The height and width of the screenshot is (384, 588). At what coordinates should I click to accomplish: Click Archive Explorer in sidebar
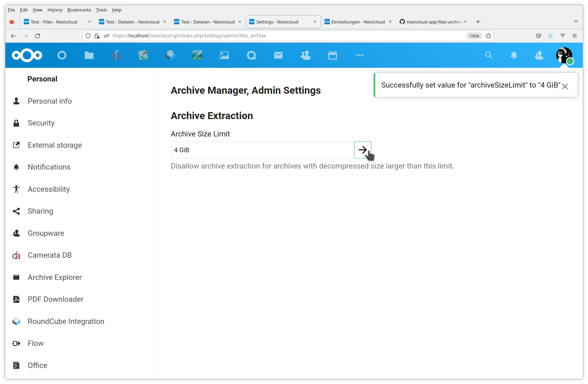point(55,277)
